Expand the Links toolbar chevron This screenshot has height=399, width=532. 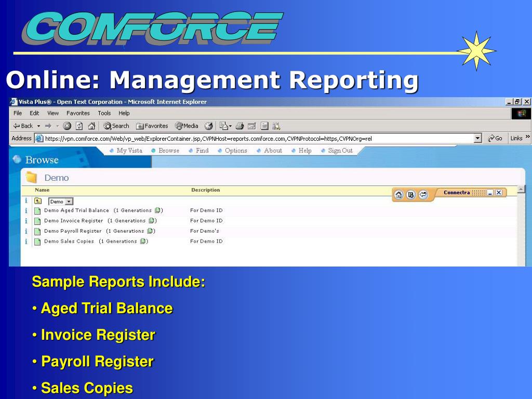(x=528, y=137)
